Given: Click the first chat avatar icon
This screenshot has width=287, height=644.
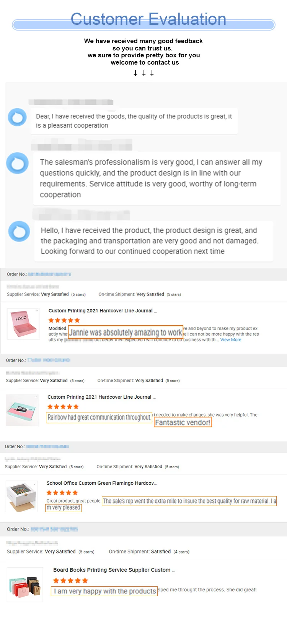Looking at the screenshot, I should (17, 117).
